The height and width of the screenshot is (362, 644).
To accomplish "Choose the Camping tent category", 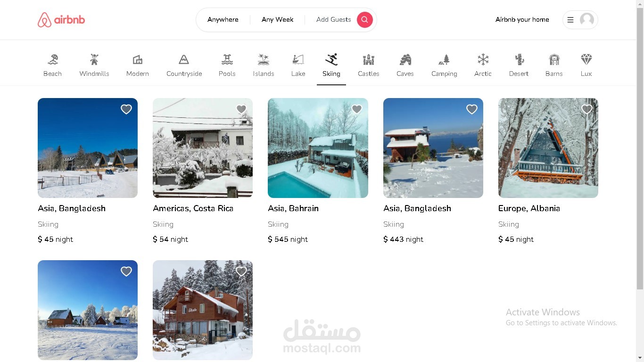I will coord(444,59).
